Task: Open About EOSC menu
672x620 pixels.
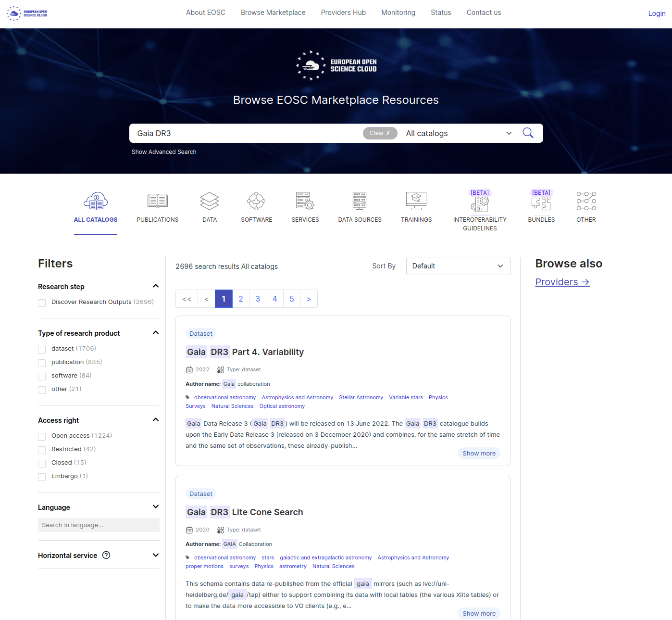Action: pyautogui.click(x=206, y=13)
